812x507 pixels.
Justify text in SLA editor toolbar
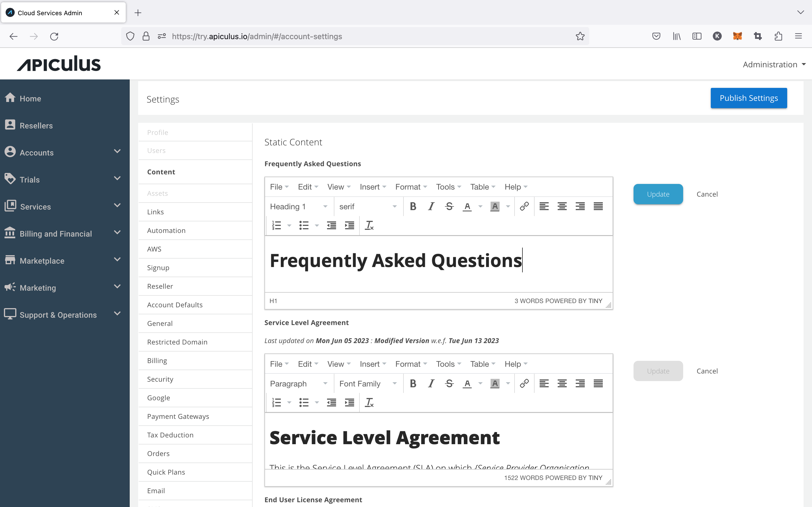coord(598,384)
